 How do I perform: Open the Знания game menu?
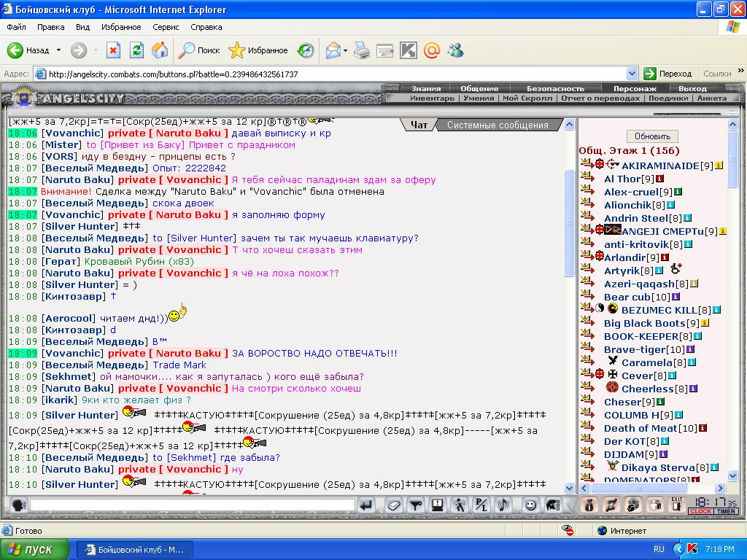[426, 88]
